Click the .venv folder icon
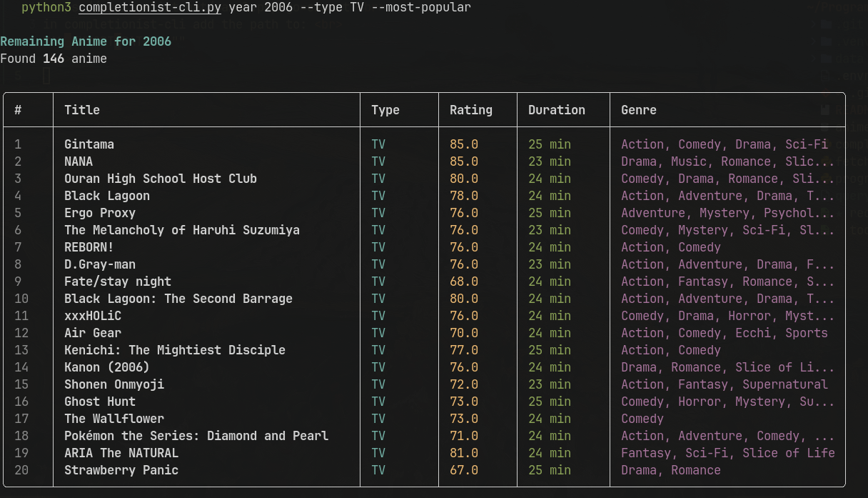 pyautogui.click(x=827, y=41)
